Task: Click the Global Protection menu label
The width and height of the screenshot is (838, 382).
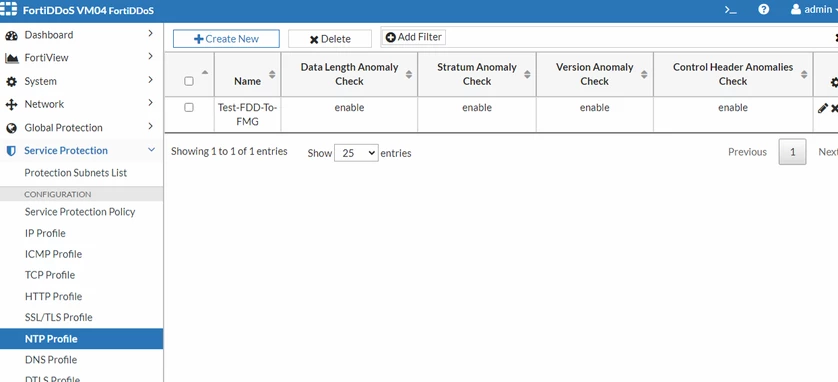Action: pos(63,128)
